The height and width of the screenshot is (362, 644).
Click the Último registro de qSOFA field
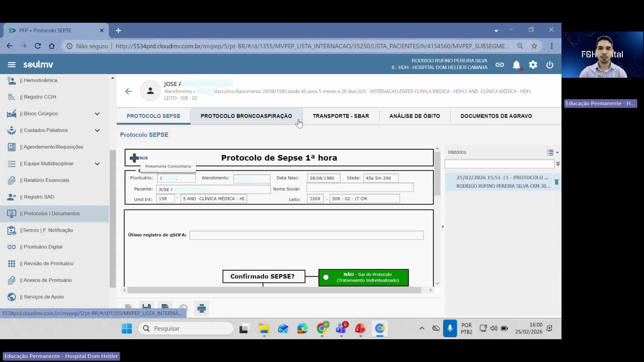click(306, 235)
